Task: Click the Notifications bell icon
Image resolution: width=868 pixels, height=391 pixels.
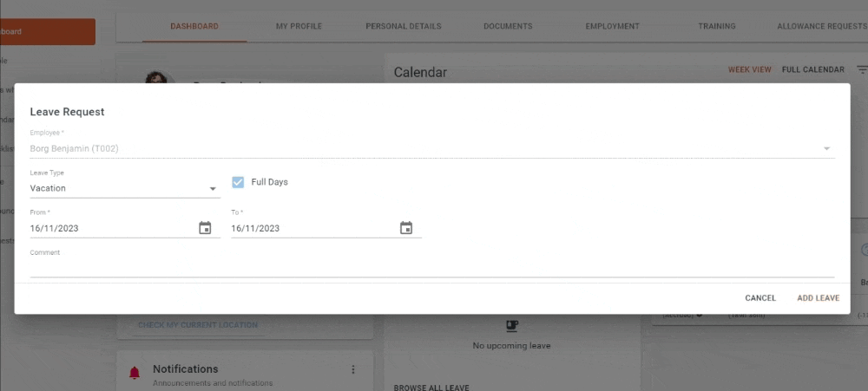Action: click(x=135, y=374)
